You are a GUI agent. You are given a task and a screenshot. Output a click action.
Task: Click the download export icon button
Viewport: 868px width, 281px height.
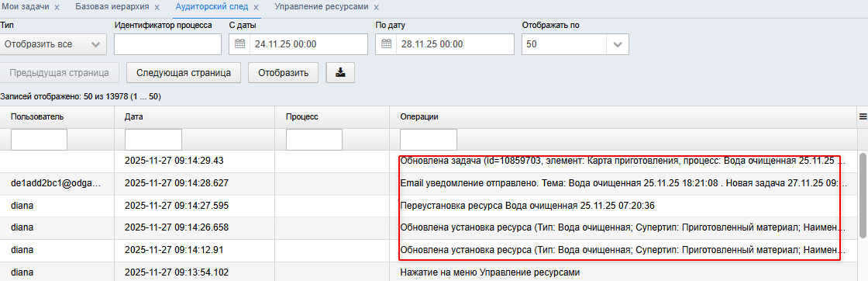(x=340, y=73)
